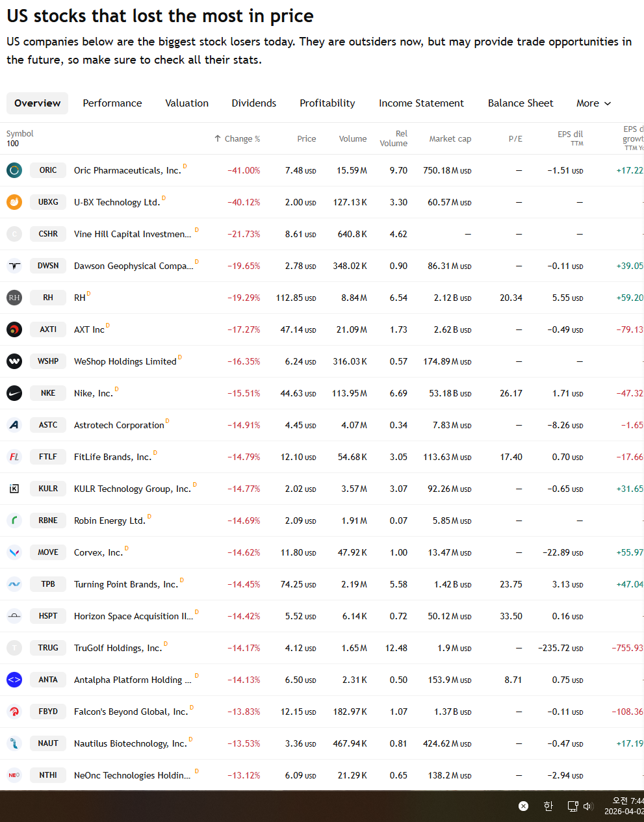The width and height of the screenshot is (644, 822).
Task: Click Nike's 53.18 B market cap value
Action: click(x=450, y=393)
